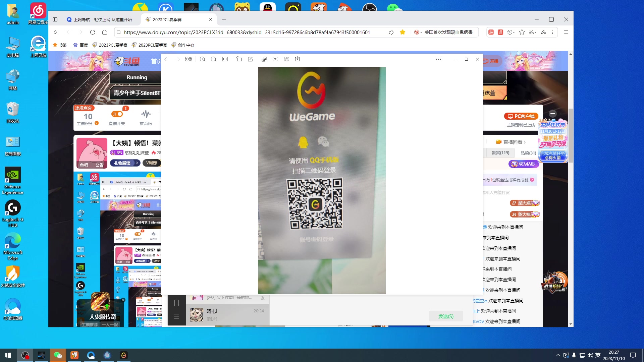Click the 发送(S) send button

pyautogui.click(x=446, y=316)
